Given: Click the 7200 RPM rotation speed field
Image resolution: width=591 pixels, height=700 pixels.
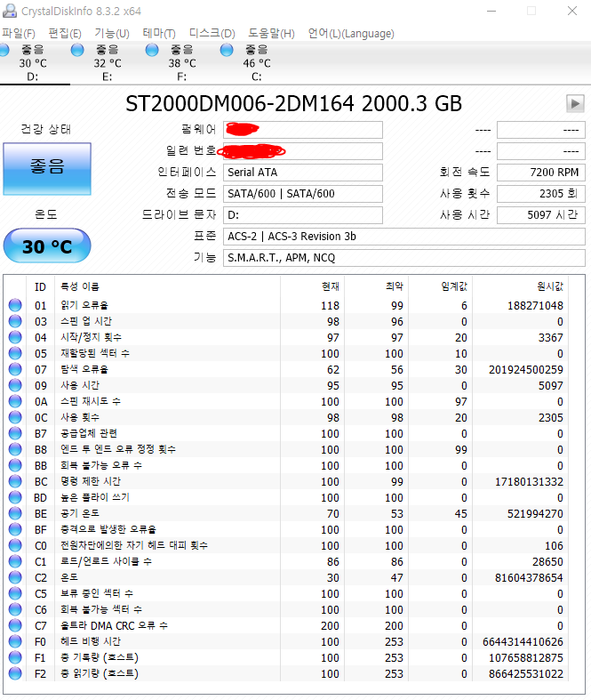Looking at the screenshot, I should click(541, 173).
